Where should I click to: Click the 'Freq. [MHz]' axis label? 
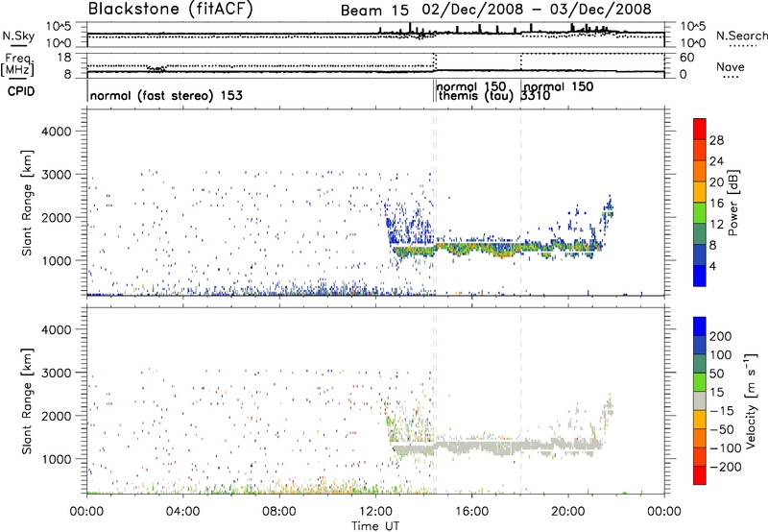pos(17,64)
